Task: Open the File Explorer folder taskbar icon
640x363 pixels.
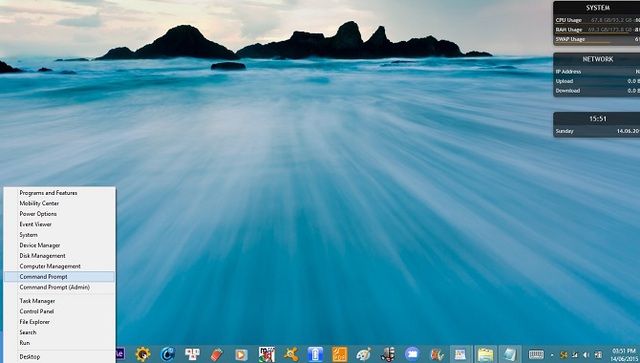Action: 485,354
